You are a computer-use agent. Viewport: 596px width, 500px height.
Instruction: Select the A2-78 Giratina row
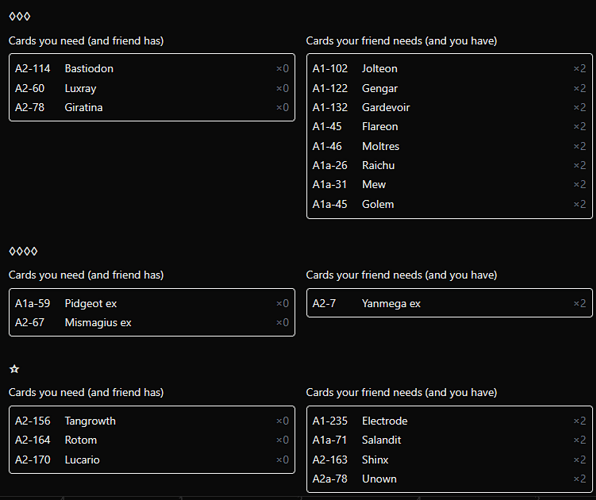pos(152,108)
